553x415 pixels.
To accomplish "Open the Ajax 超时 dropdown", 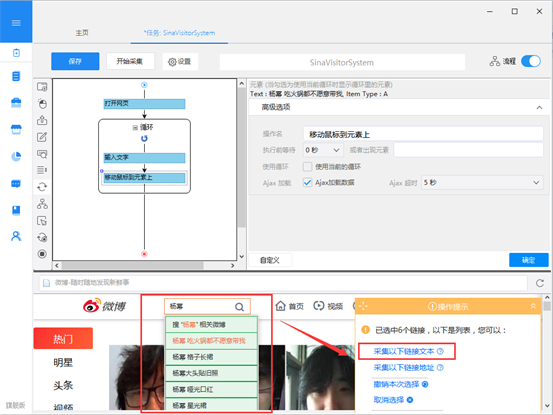I will click(482, 183).
